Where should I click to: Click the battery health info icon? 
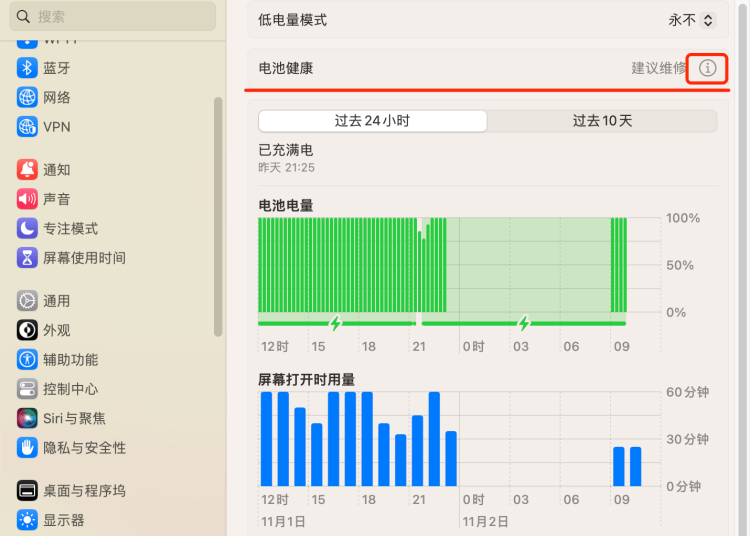tap(708, 68)
